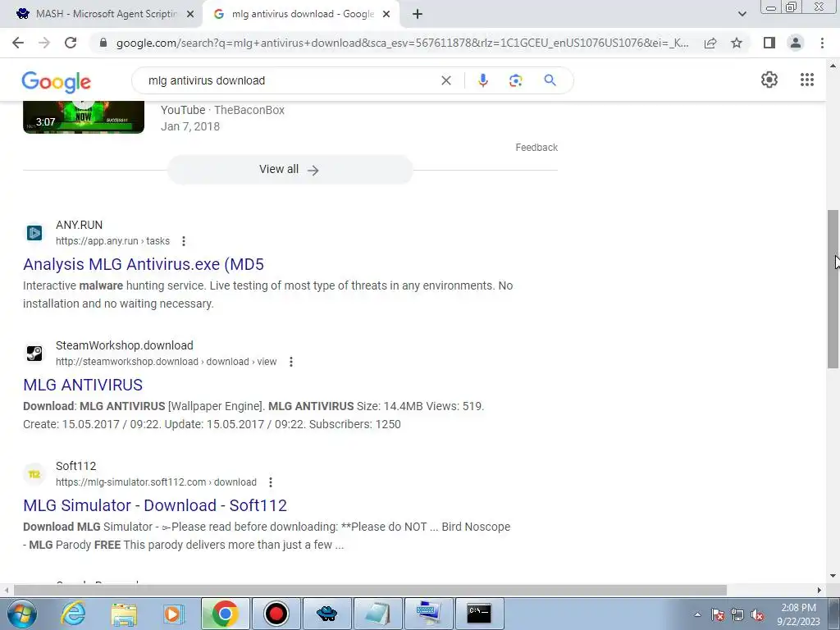This screenshot has width=840, height=630.
Task: Reload the current Google search page
Action: coord(71,43)
